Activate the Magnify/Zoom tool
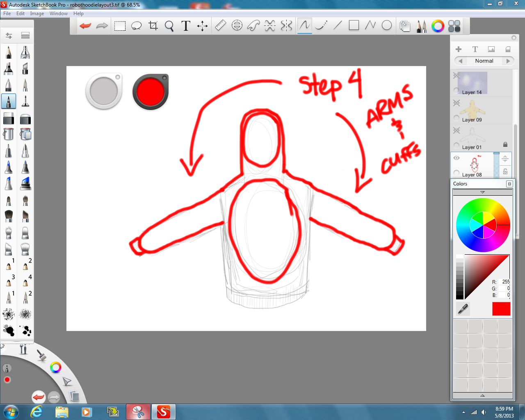The width and height of the screenshot is (525, 420). tap(169, 25)
